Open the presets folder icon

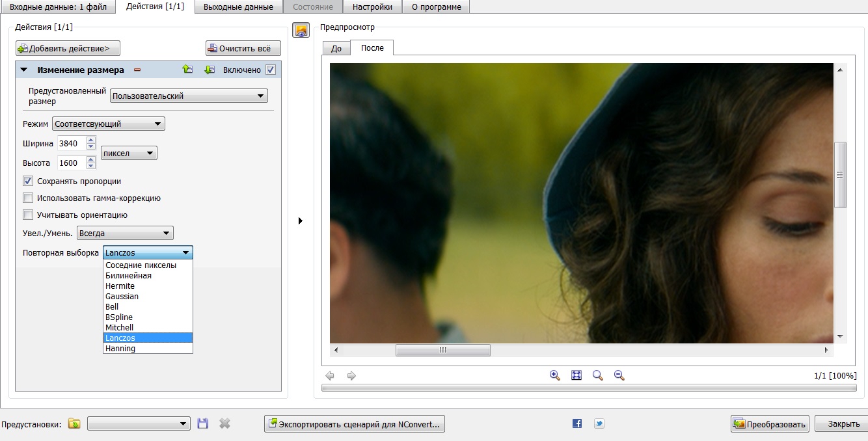[75, 423]
